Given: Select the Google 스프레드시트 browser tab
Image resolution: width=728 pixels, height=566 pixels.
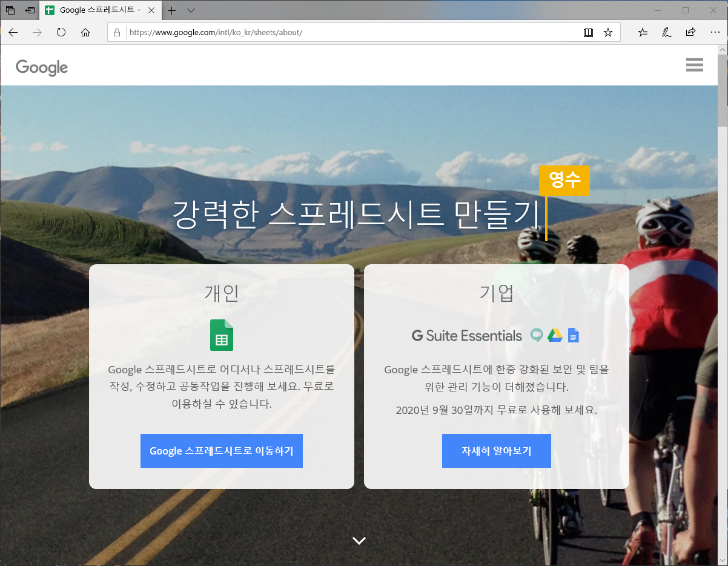Looking at the screenshot, I should point(101,10).
